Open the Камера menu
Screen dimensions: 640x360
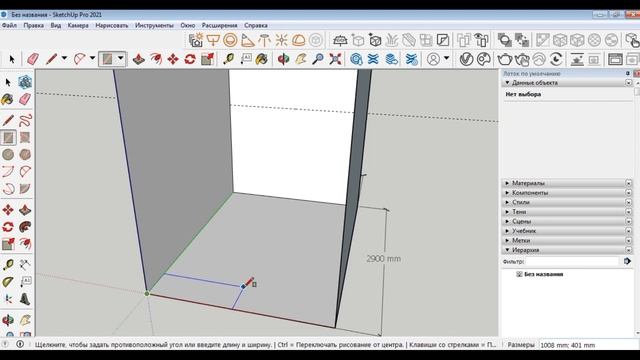click(x=78, y=25)
